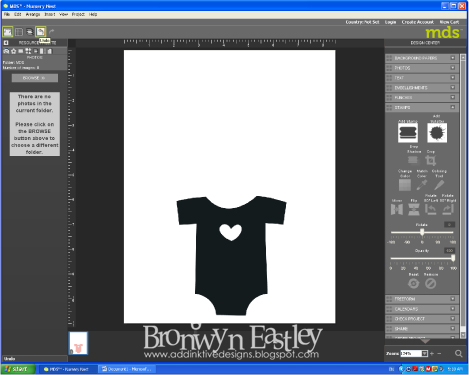
Task: Click the Rotate 90° Right icon
Action: pos(447,209)
